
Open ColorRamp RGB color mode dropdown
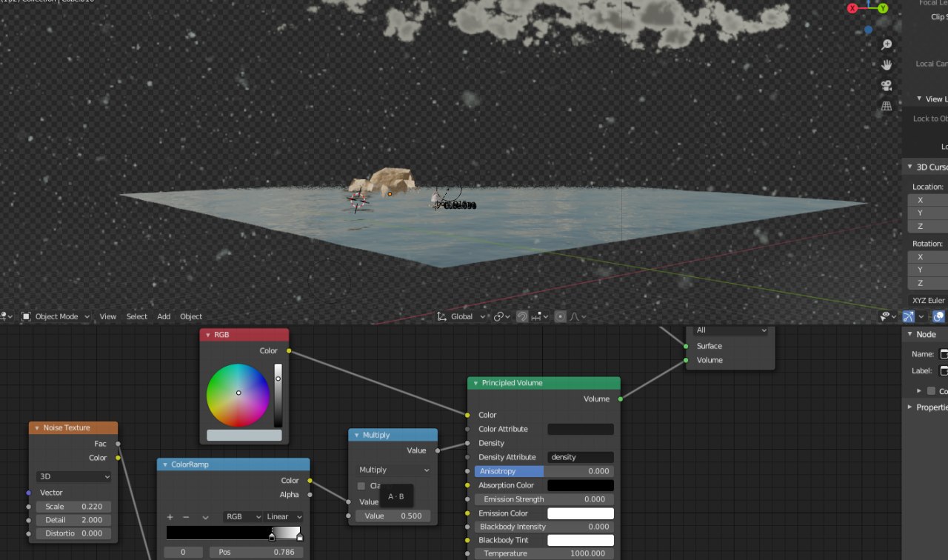[x=243, y=516]
